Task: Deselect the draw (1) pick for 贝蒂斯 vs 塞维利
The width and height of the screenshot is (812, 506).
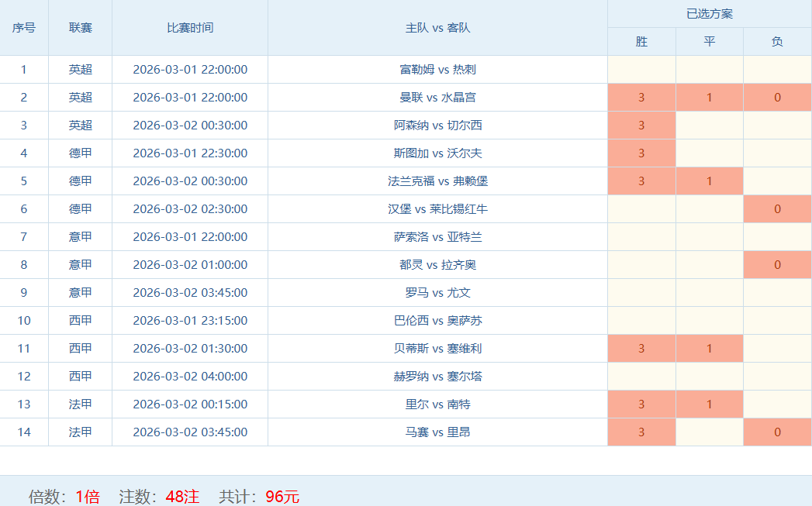Action: click(x=709, y=349)
